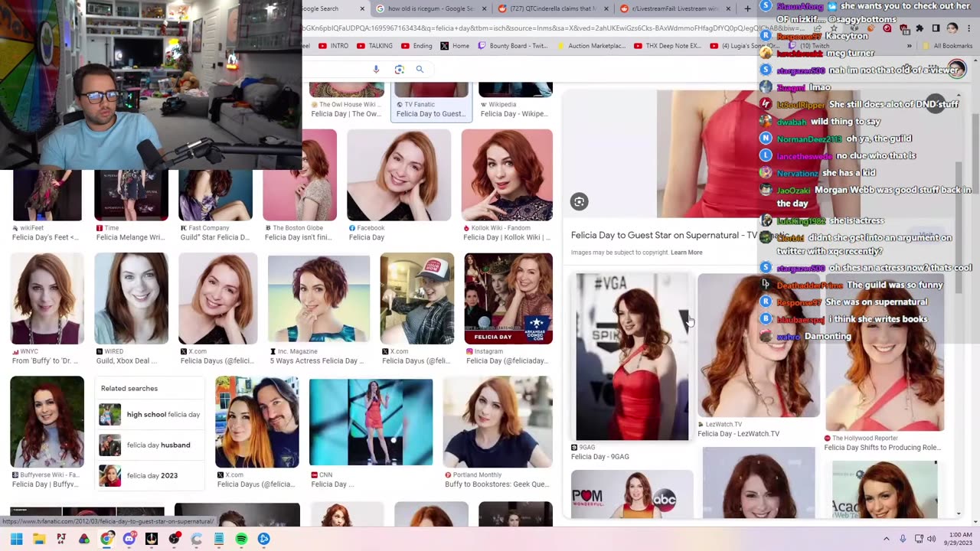Click the Learn More copyright link

coord(686,253)
